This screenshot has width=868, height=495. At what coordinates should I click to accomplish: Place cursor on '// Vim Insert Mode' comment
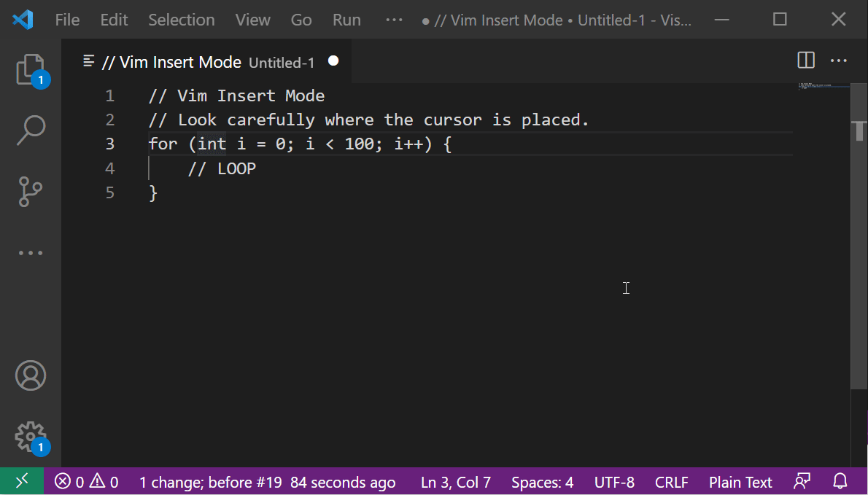[x=236, y=96]
